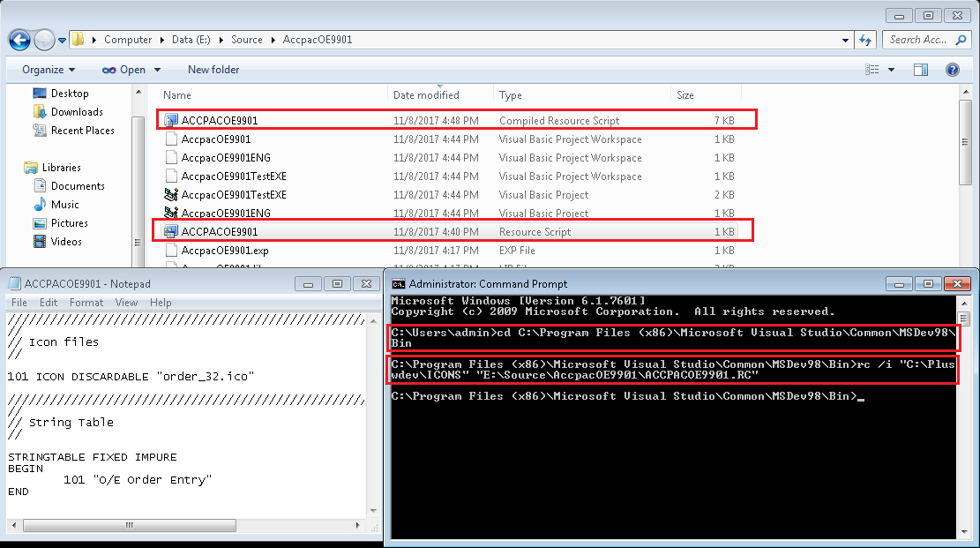
Task: Open the Notepad View menu
Action: 126,303
